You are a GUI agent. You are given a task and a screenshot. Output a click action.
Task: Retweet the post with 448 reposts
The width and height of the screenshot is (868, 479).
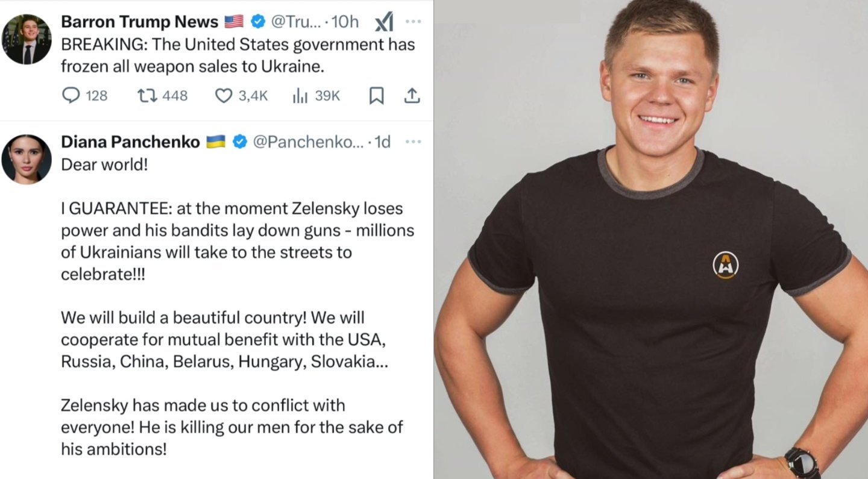coord(145,95)
